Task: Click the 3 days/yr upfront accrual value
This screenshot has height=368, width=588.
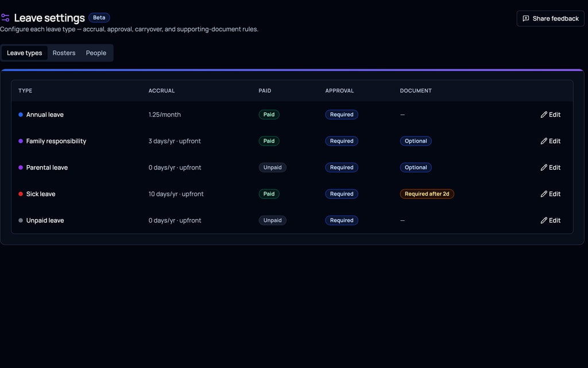Action: 175,141
